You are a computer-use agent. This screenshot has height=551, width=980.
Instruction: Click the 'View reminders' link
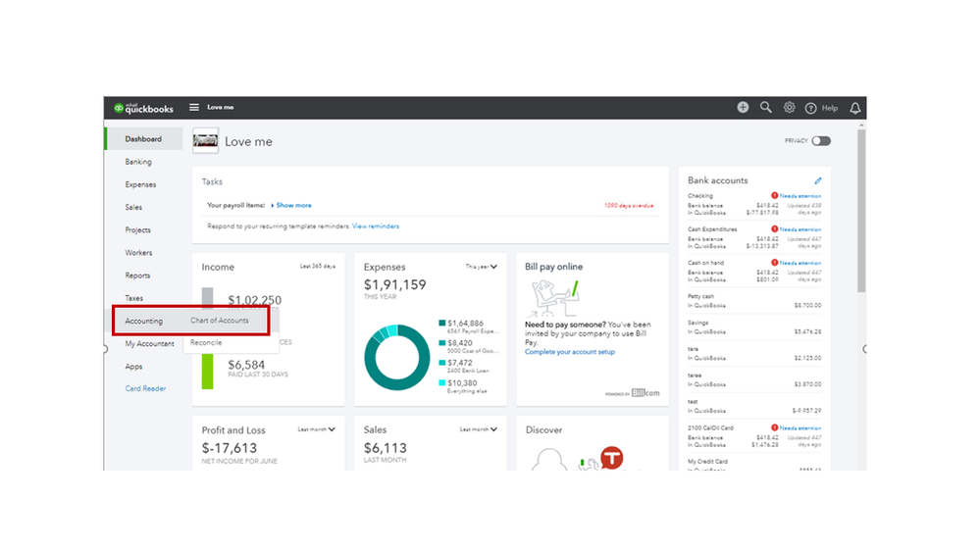376,226
